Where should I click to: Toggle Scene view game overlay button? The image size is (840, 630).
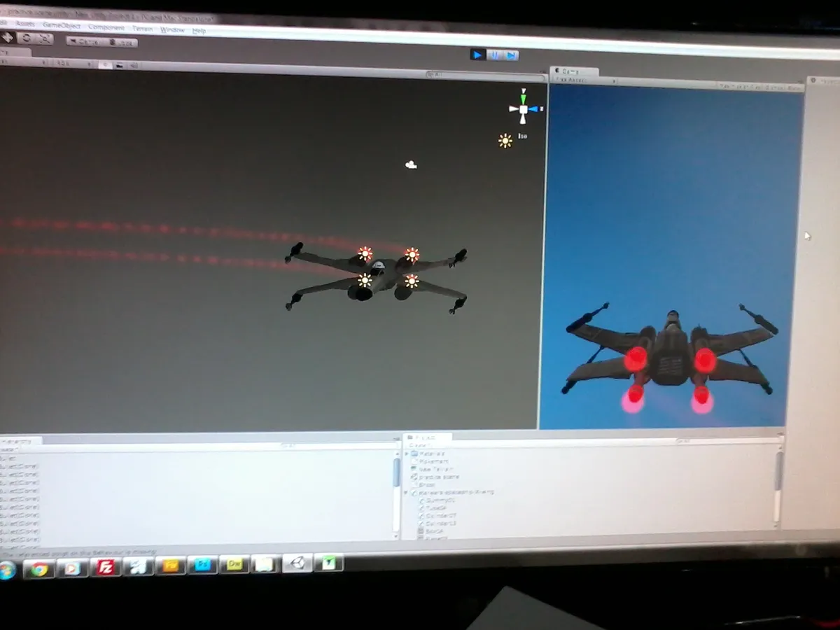point(120,65)
